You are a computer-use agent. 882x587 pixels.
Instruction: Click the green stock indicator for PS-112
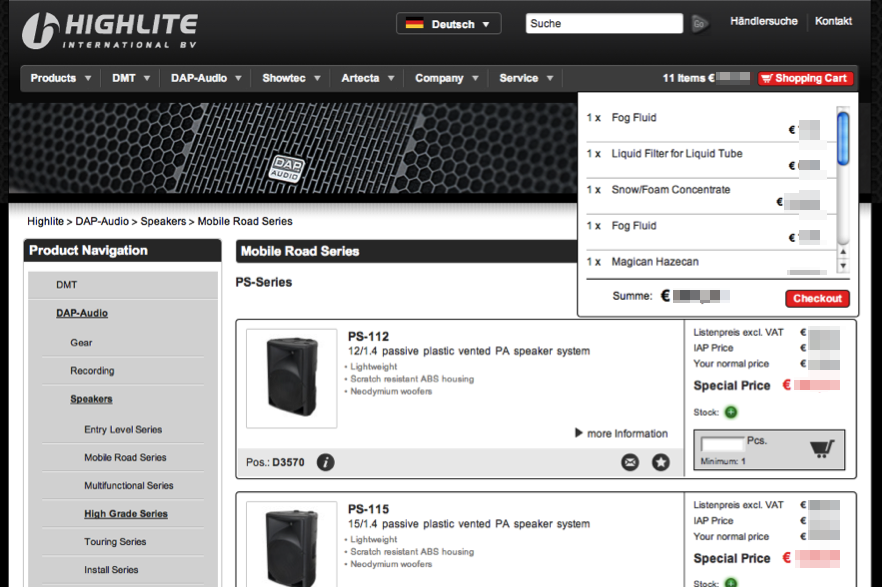click(731, 412)
